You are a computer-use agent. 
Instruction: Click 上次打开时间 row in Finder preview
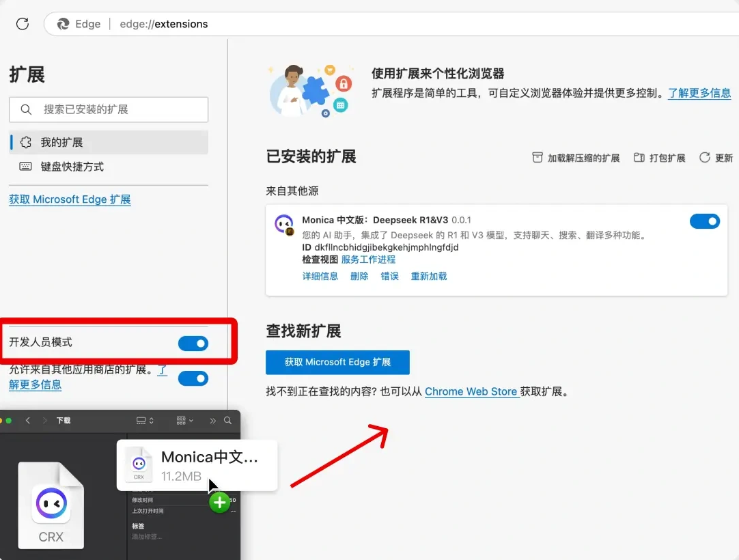coord(184,511)
